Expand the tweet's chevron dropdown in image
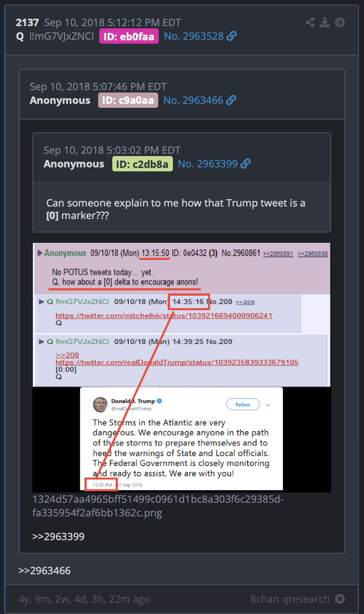 pyautogui.click(x=268, y=405)
